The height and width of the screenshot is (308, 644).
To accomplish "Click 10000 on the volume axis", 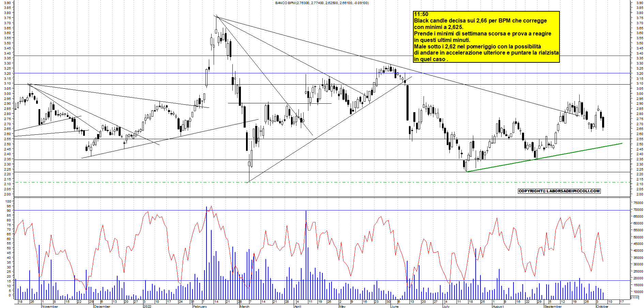I will pyautogui.click(x=638, y=292).
